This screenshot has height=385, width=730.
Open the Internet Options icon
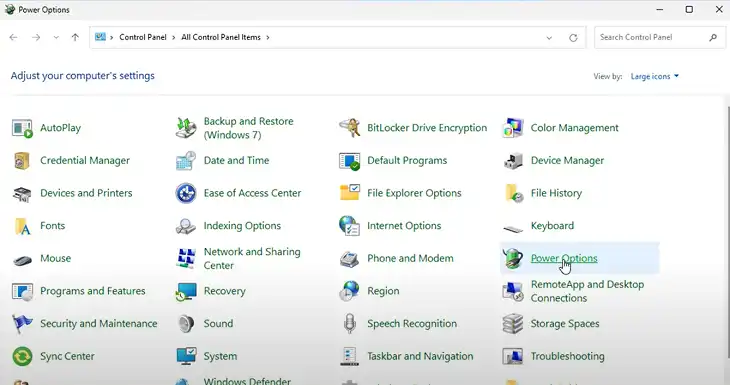click(x=349, y=226)
